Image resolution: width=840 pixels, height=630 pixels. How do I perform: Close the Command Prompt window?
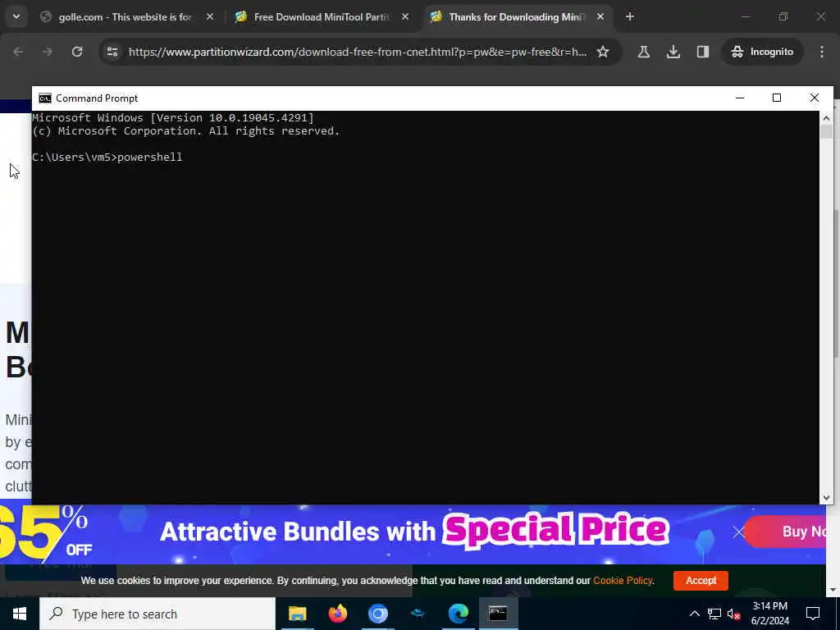815,98
